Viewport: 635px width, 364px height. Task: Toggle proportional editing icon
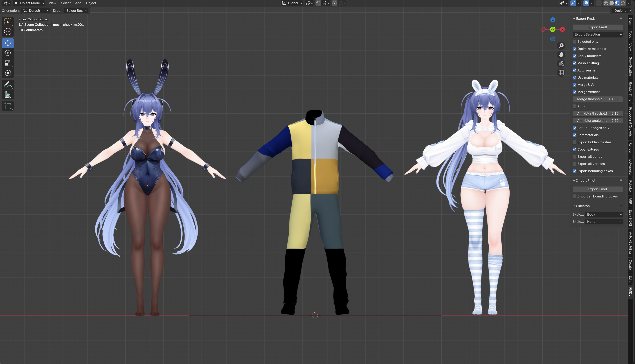tap(334, 3)
